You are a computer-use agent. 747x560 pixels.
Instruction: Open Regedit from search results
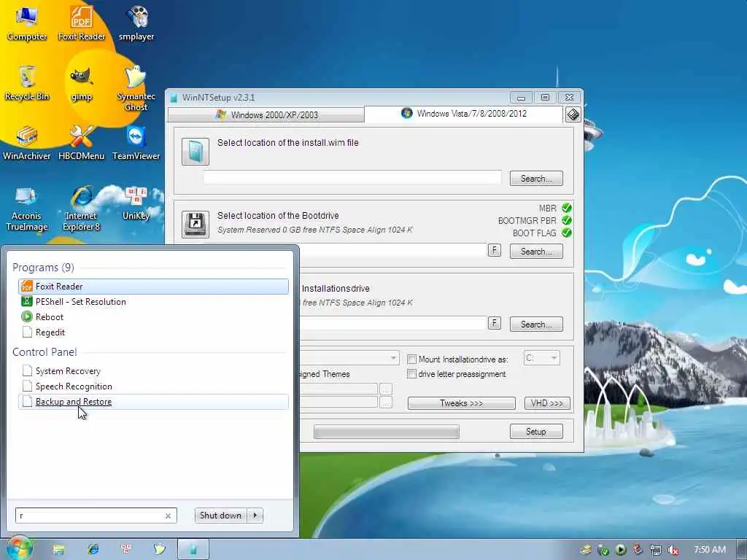click(x=153, y=332)
